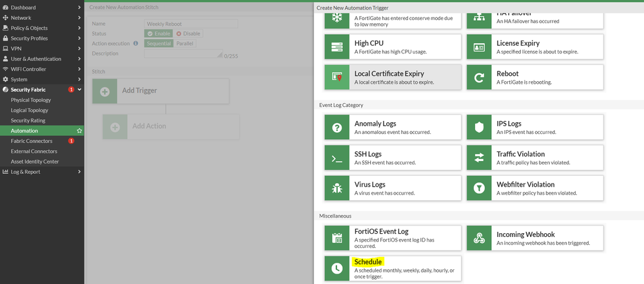Click the "Event Log Category" section heading

tap(341, 105)
